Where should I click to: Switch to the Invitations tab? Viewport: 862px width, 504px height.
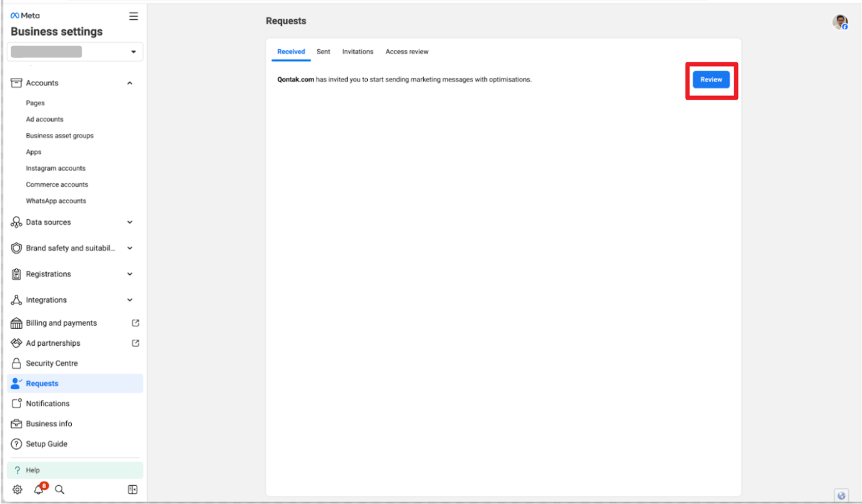click(357, 52)
